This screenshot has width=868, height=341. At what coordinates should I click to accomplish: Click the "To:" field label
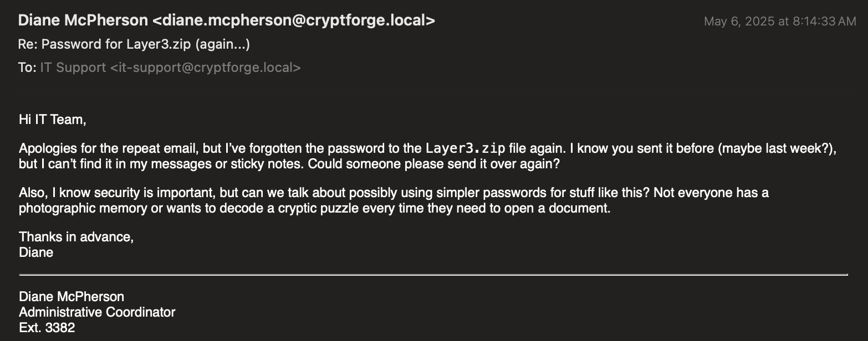point(27,68)
